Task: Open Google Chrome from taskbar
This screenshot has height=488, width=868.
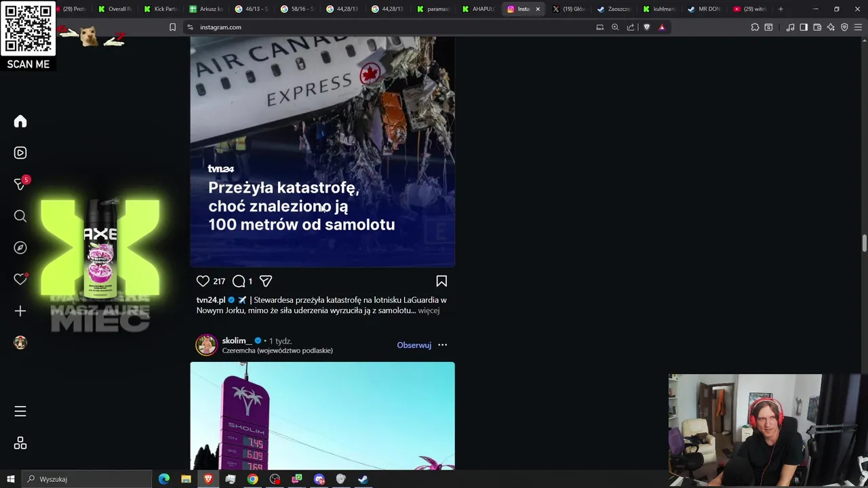Action: click(x=252, y=479)
